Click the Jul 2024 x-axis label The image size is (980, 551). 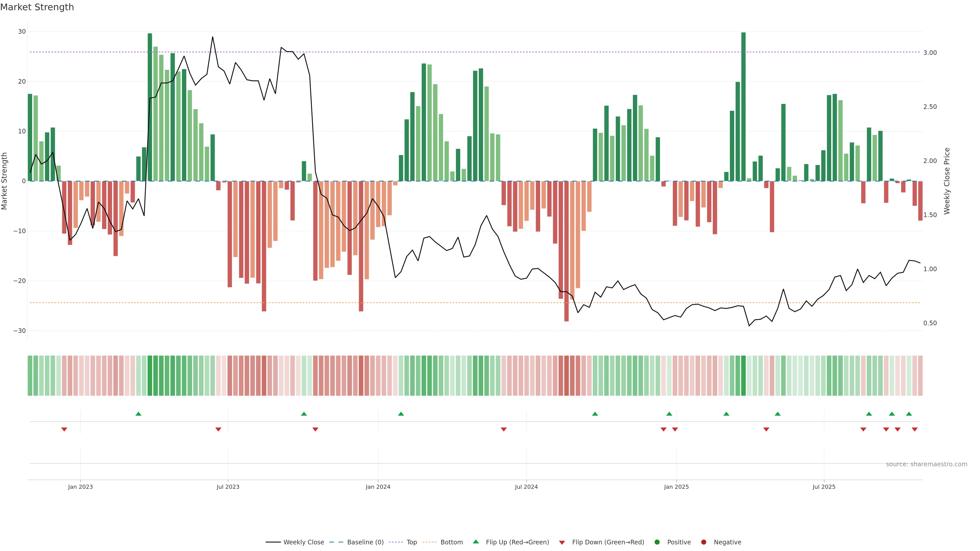(x=526, y=487)
